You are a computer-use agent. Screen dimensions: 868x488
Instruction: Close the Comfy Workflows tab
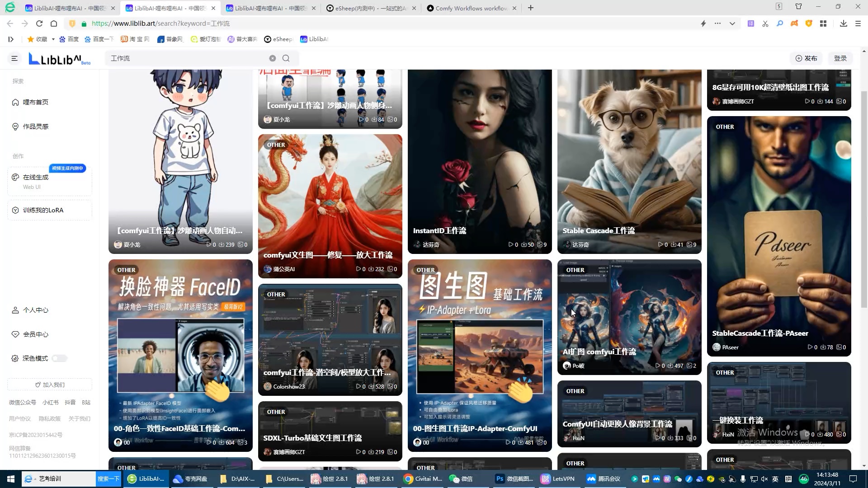[x=514, y=8]
